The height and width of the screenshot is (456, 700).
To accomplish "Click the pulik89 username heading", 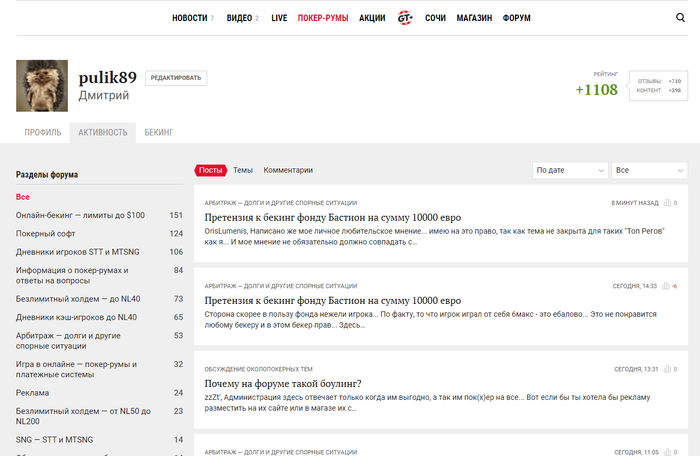I will click(108, 78).
